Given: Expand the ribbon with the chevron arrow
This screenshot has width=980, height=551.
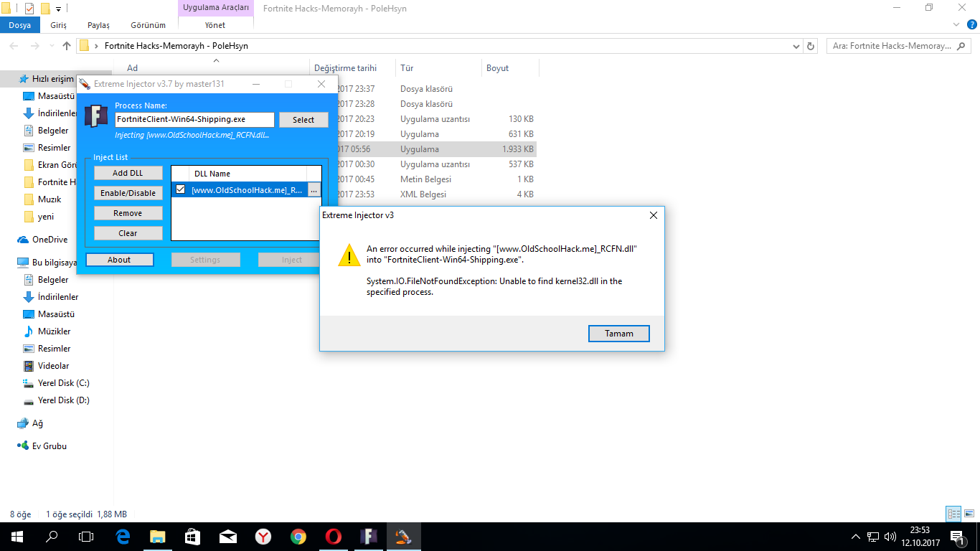Looking at the screenshot, I should 955,24.
